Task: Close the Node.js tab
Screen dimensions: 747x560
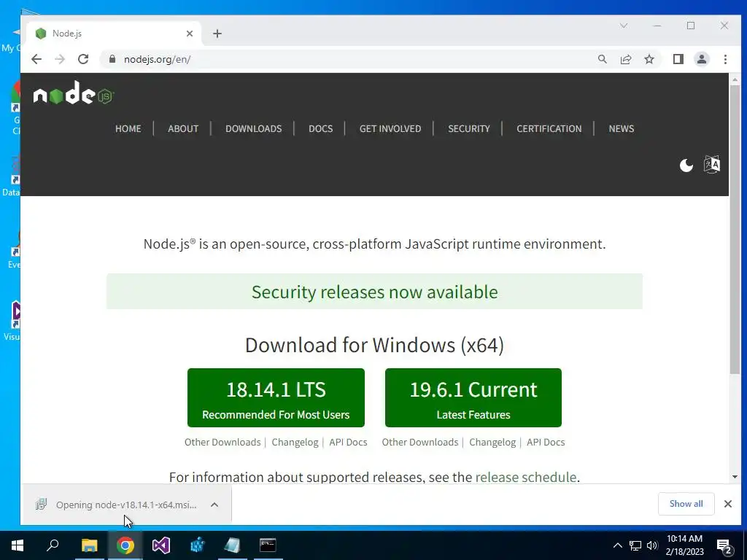Action: tap(190, 34)
